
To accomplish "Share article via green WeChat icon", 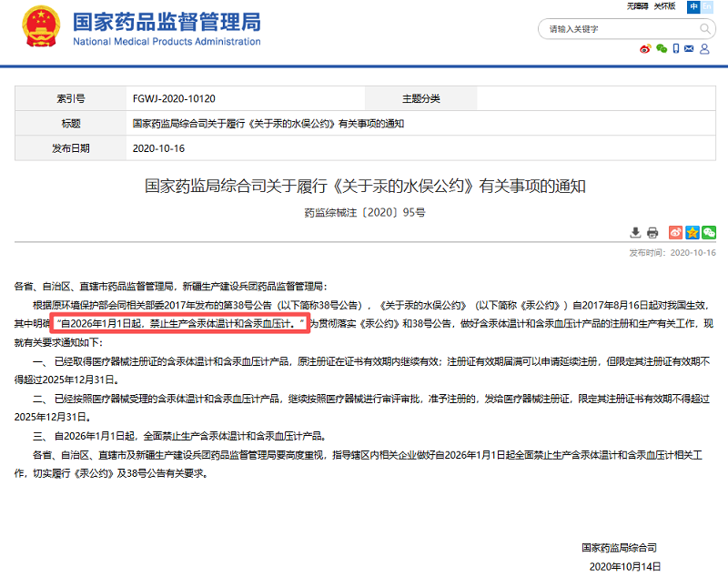I will coord(709,232).
